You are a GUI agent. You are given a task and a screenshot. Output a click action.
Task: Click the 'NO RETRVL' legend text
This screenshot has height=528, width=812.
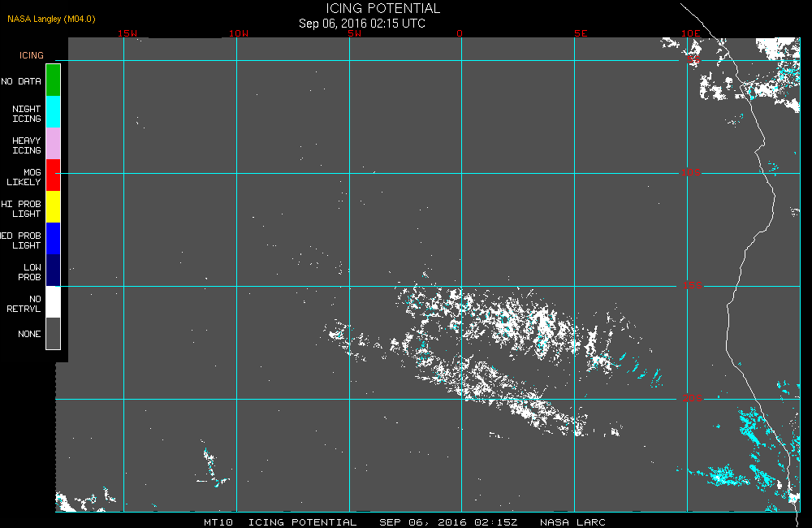24,304
